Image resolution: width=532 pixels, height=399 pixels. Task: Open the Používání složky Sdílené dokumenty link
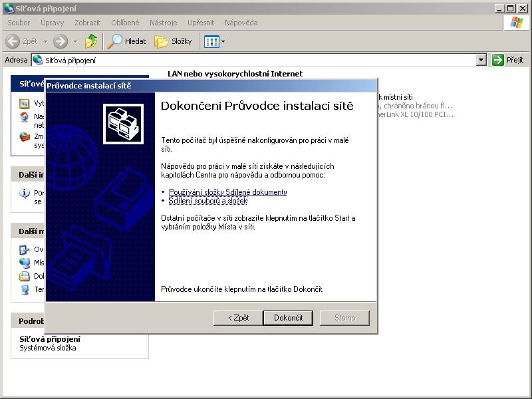[228, 192]
